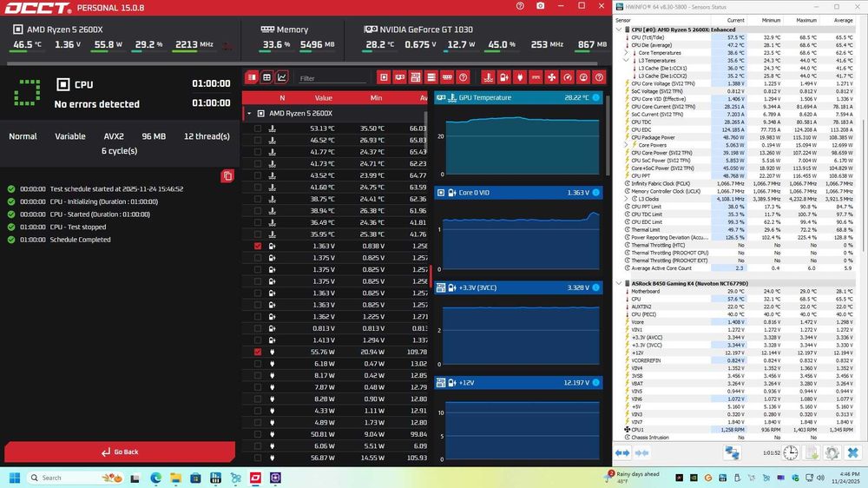Start HWiNFO sensor logging to file
This screenshot has width=868, height=488.
click(x=812, y=452)
